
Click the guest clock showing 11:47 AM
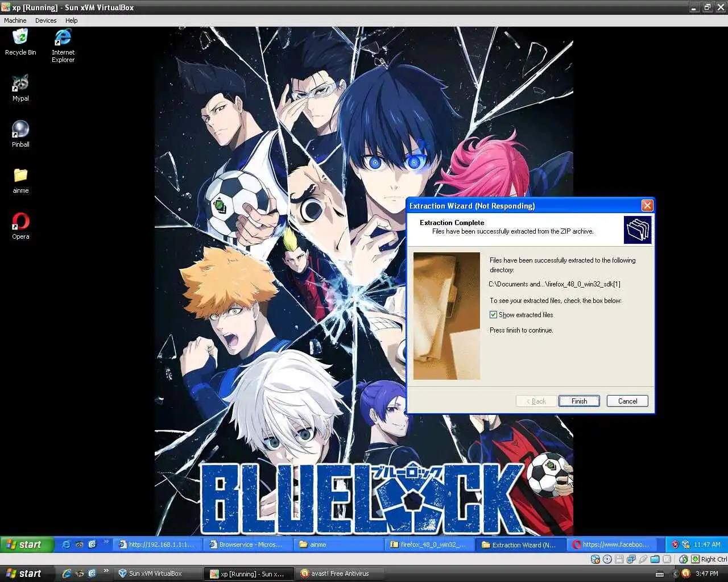pyautogui.click(x=707, y=544)
